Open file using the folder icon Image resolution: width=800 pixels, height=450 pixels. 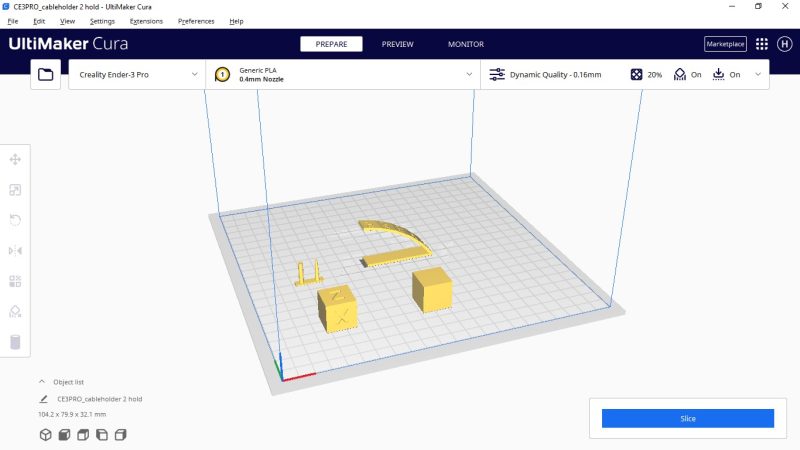pos(45,74)
